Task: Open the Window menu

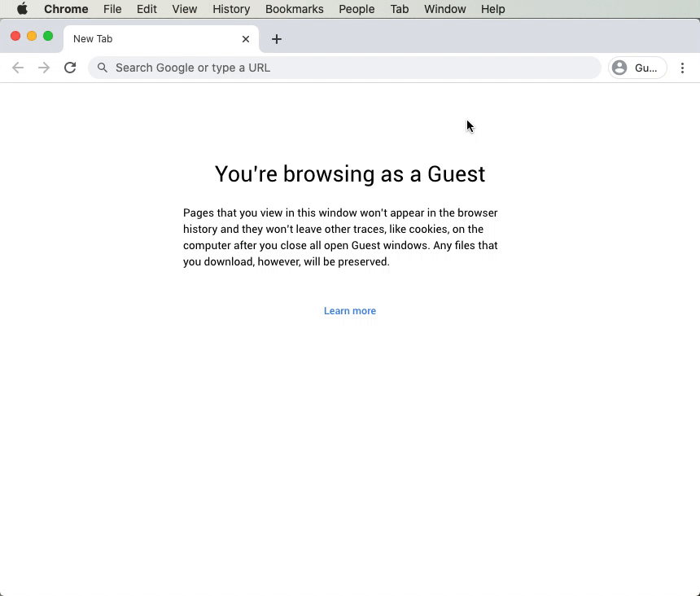Action: (444, 9)
